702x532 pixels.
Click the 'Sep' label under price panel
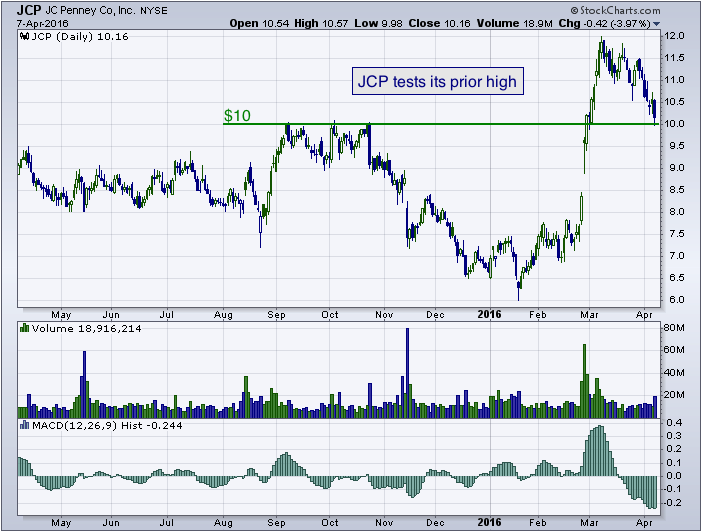[x=276, y=315]
